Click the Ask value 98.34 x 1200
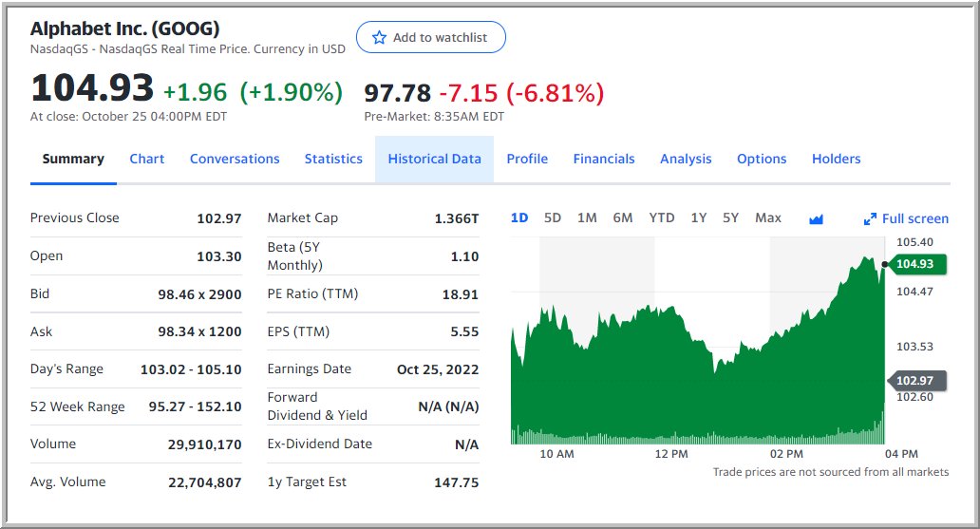This screenshot has width=980, height=529. 199,332
